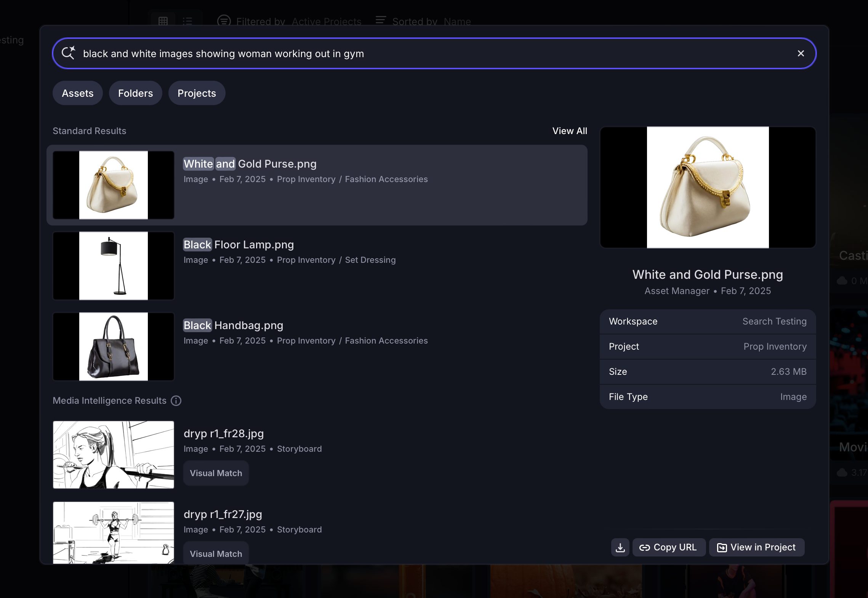Click the dryp r1_fr28.jpg sketch thumbnail
The width and height of the screenshot is (868, 598).
tap(114, 455)
